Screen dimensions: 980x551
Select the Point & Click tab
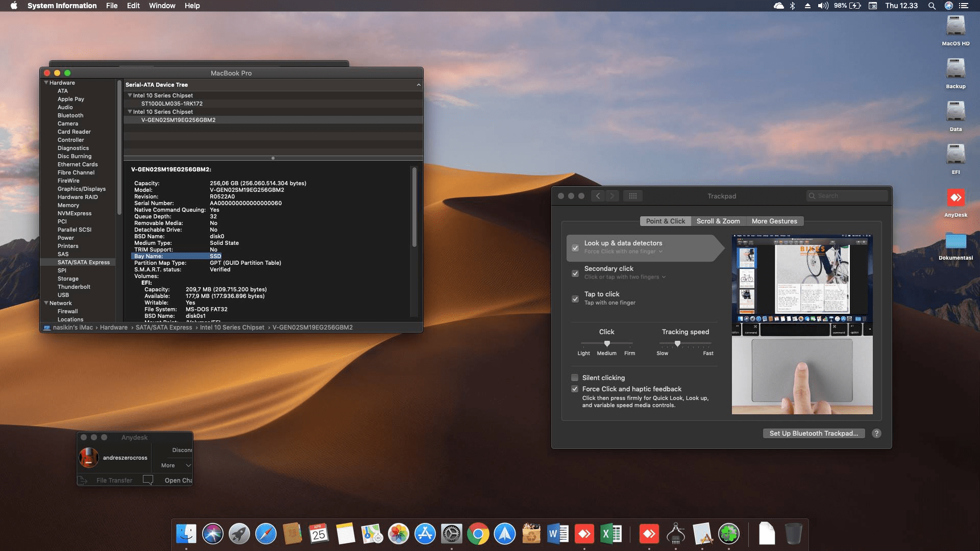(666, 221)
